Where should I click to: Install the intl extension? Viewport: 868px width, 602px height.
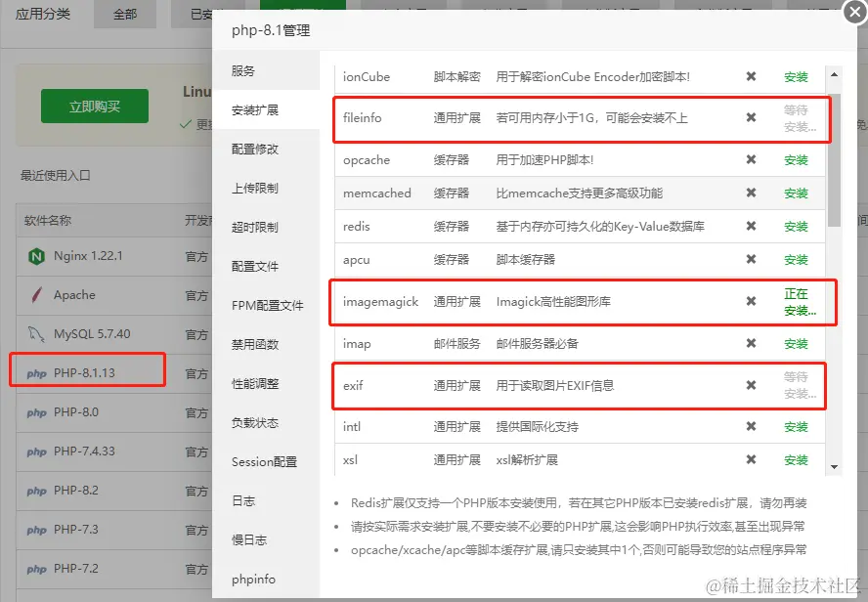[x=796, y=427]
